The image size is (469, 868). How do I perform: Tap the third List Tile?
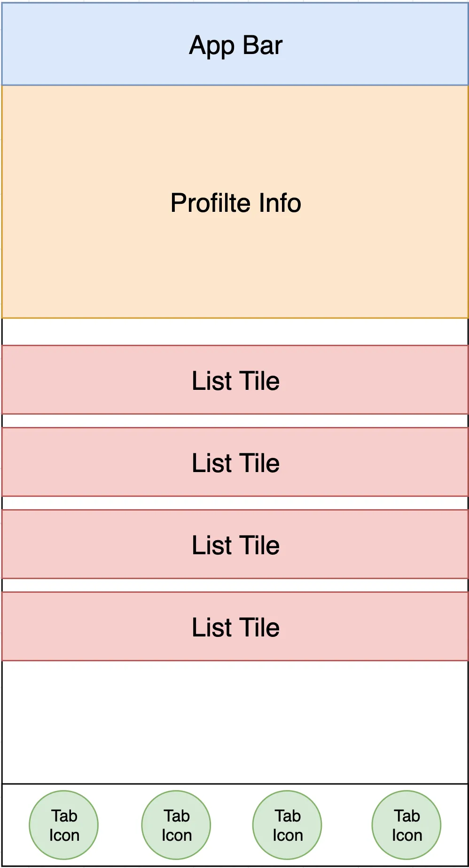(235, 544)
